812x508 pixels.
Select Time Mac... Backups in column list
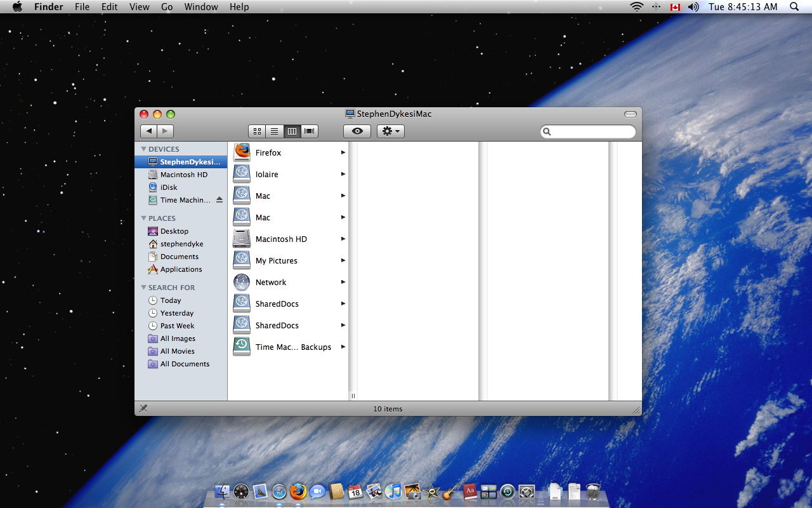point(289,347)
